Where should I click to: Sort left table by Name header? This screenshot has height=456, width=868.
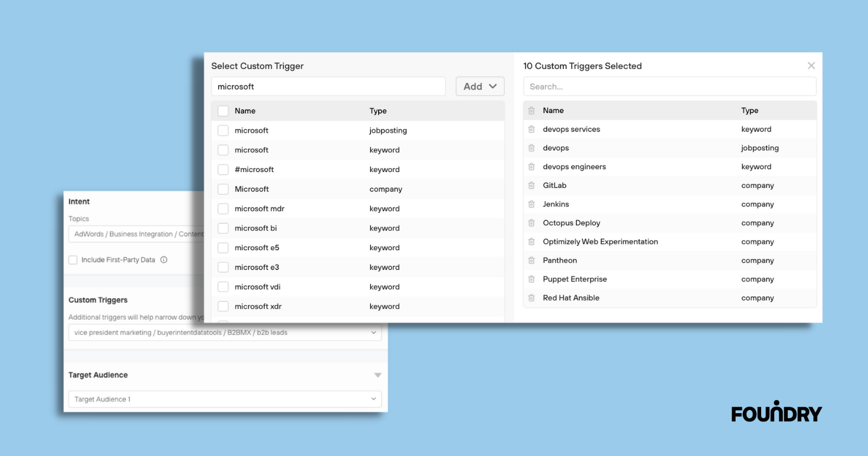click(245, 111)
